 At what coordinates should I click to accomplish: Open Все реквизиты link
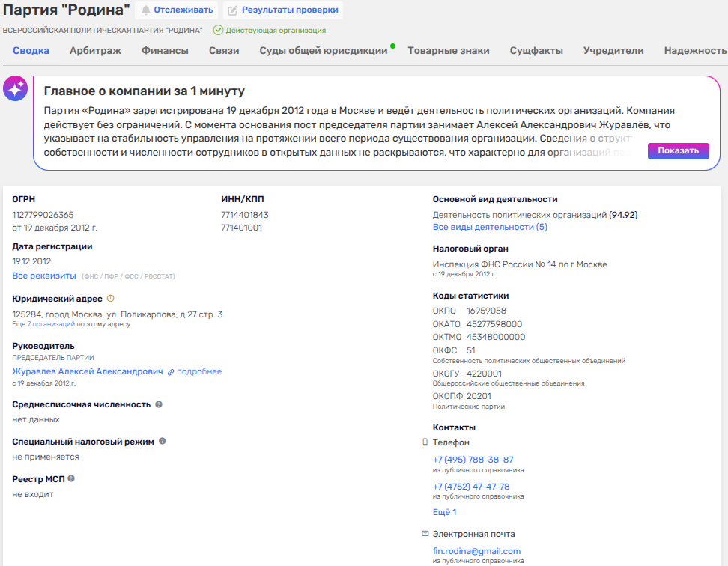click(44, 276)
